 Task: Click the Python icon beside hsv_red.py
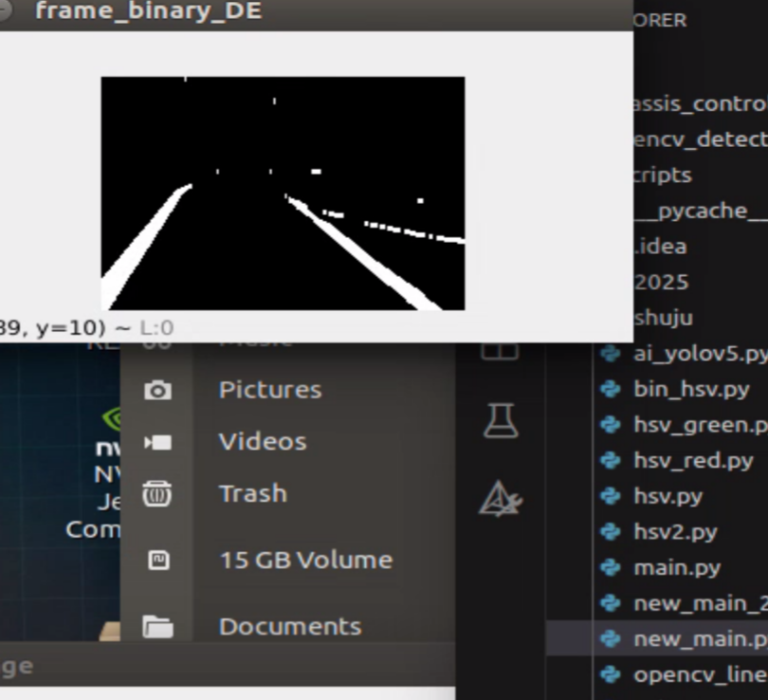[x=611, y=460]
